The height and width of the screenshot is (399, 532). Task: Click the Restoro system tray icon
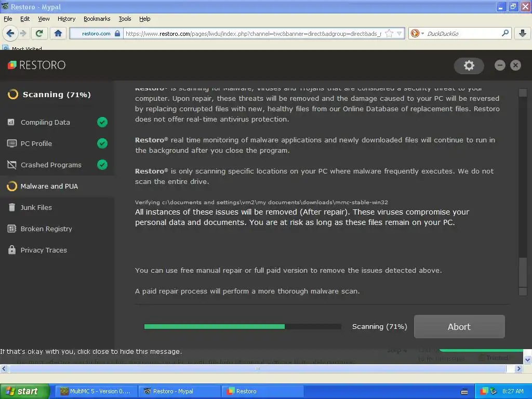pyautogui.click(x=484, y=391)
